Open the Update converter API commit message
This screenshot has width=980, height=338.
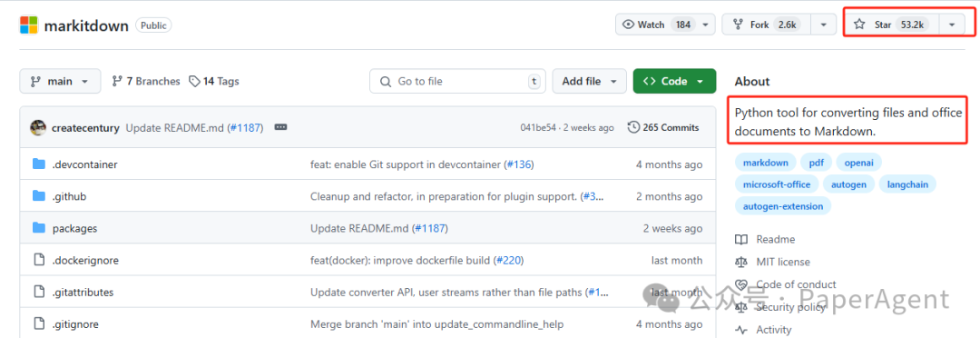(x=446, y=293)
